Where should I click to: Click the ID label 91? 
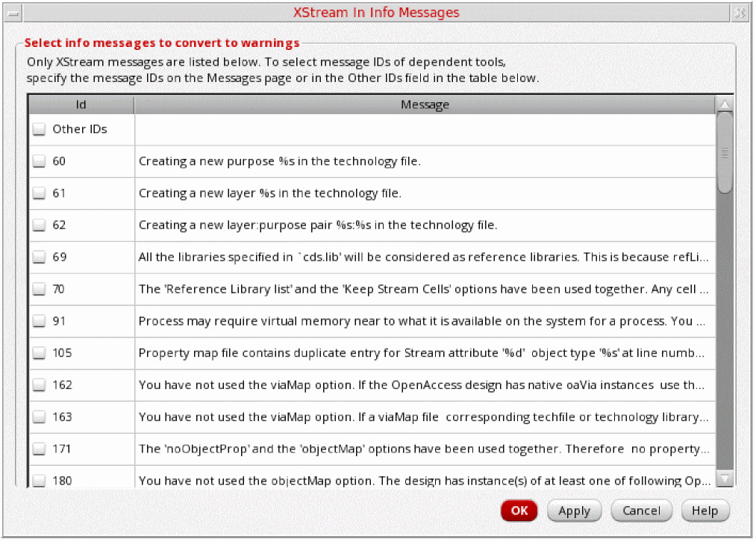(59, 321)
